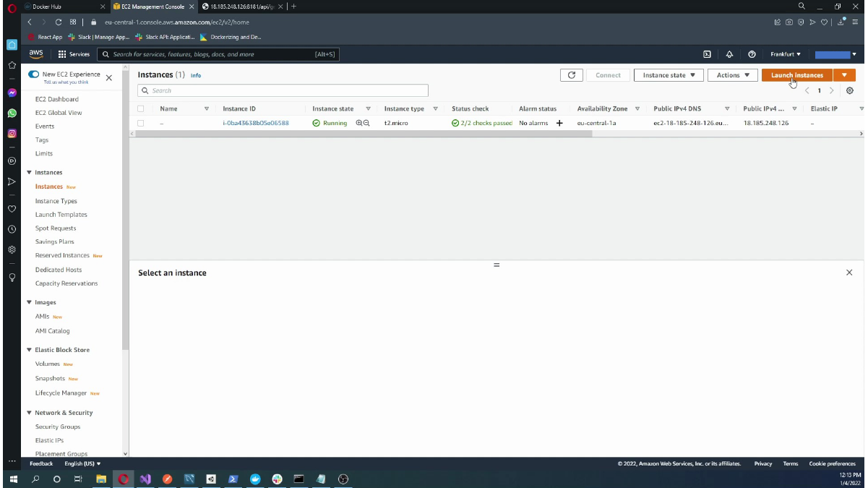The image size is (868, 488).
Task: Open the Frankfurt region selector
Action: click(786, 54)
